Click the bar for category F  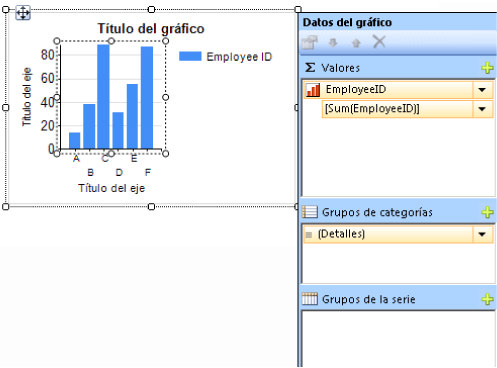pyautogui.click(x=147, y=98)
